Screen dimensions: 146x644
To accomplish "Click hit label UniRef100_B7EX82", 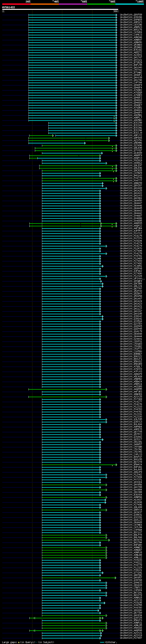I will coord(131,50).
